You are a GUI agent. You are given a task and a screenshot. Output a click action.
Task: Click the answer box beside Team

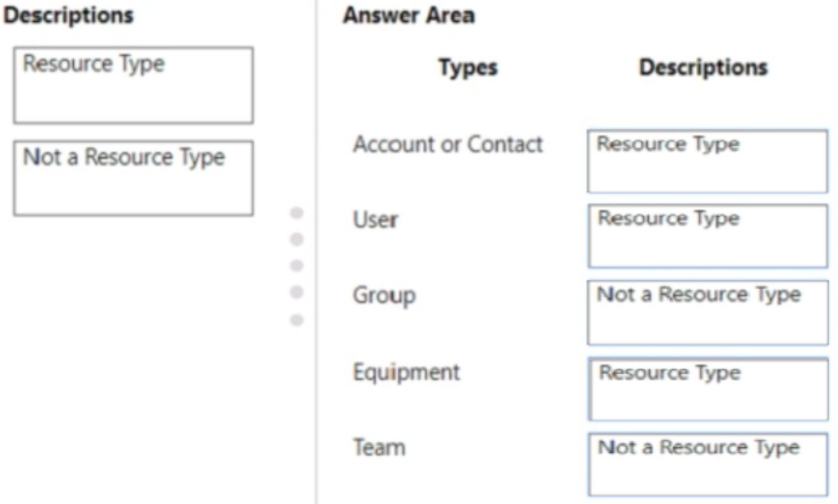[707, 464]
